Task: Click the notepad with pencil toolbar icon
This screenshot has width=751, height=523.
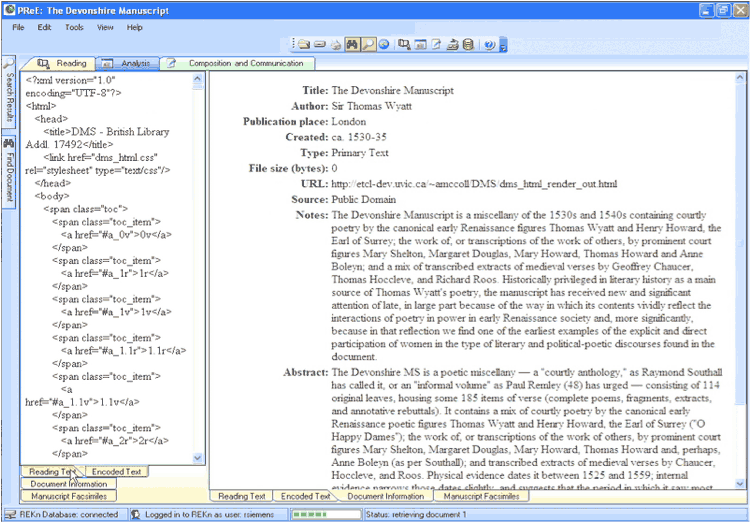Action: (436, 45)
